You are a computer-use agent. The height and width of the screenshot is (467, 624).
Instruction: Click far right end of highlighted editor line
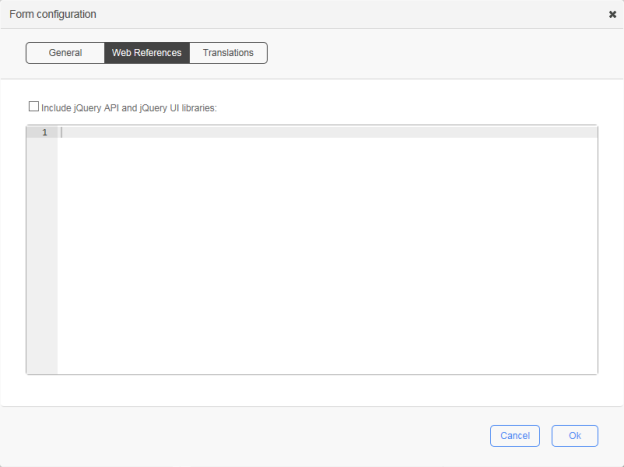click(590, 132)
